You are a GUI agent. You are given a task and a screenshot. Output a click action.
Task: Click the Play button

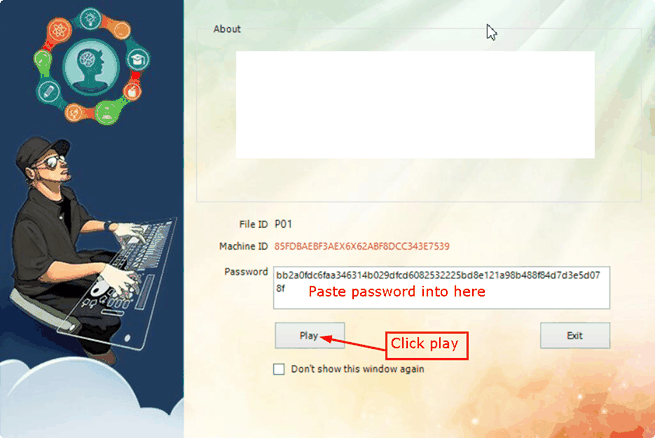(310, 335)
